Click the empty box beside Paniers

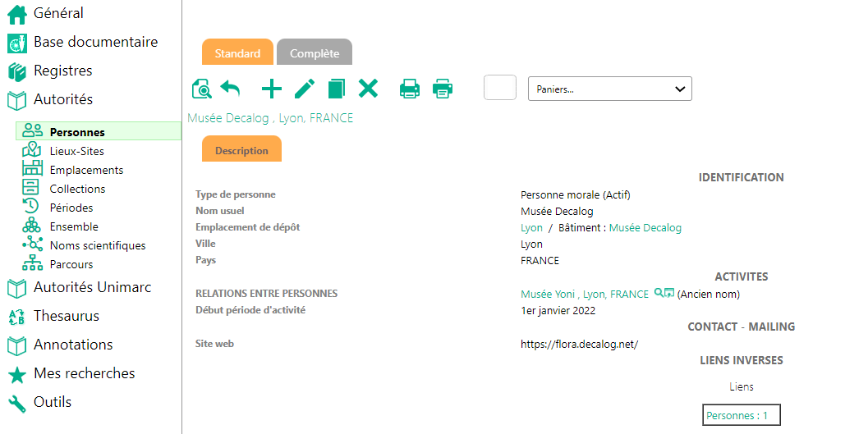click(x=500, y=87)
